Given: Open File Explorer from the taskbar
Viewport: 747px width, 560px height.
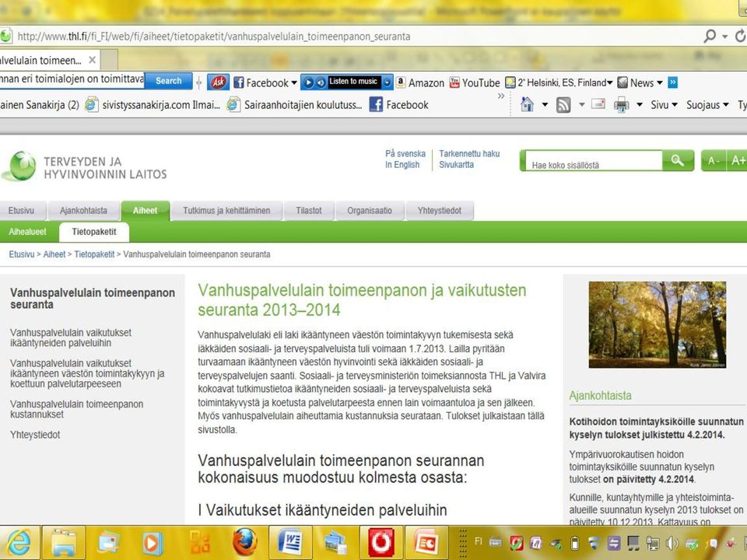Looking at the screenshot, I should tap(64, 542).
